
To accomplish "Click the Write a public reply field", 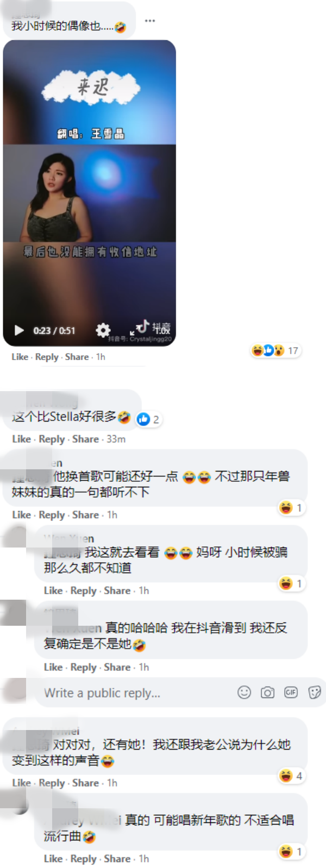I will coord(179,693).
